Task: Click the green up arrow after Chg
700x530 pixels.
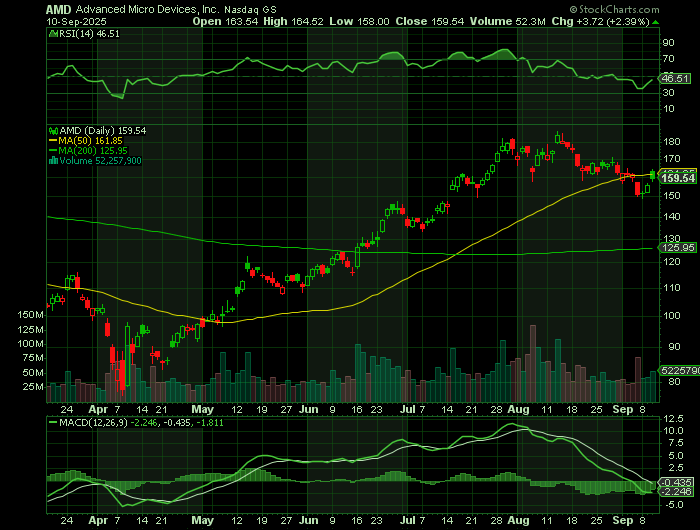Action: (x=655, y=22)
